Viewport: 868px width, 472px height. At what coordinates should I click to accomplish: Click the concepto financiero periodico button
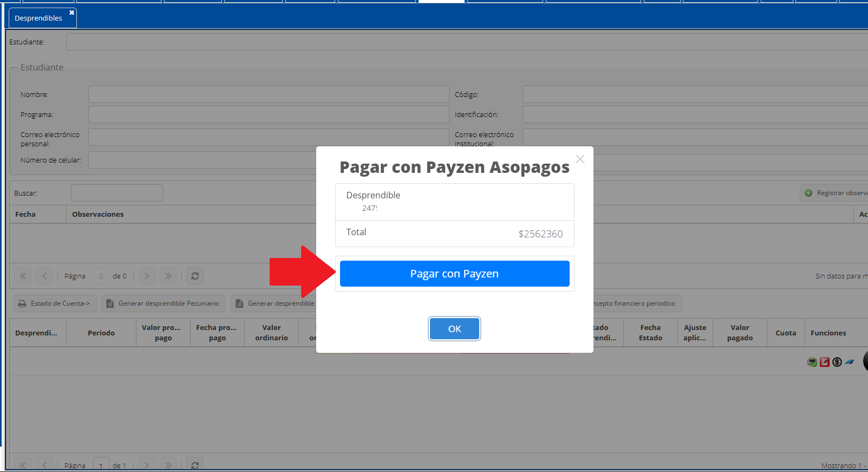637,303
